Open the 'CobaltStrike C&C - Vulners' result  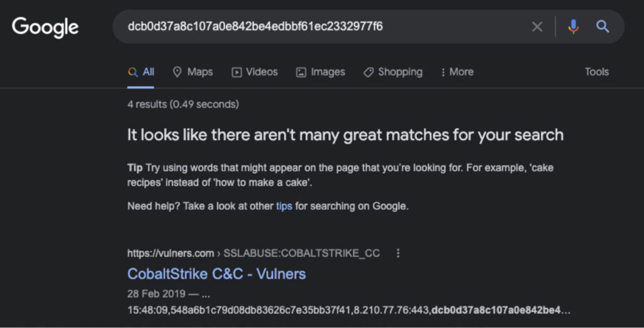pyautogui.click(x=216, y=273)
